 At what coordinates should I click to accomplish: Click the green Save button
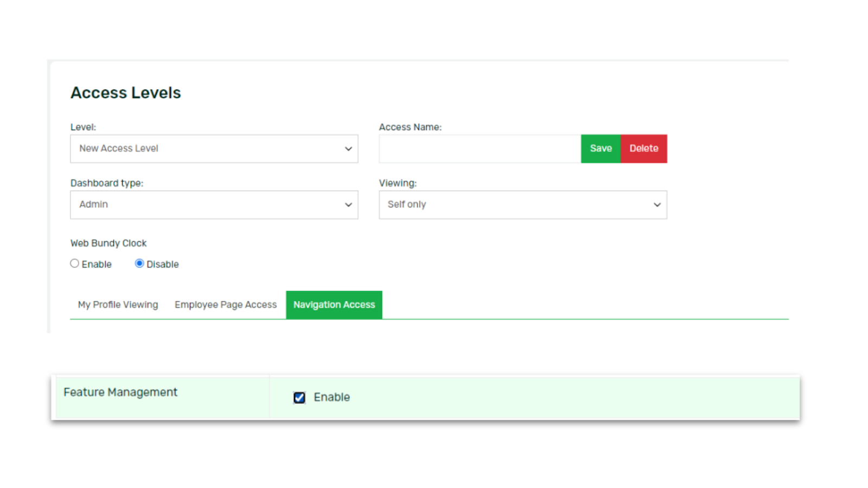[601, 149]
